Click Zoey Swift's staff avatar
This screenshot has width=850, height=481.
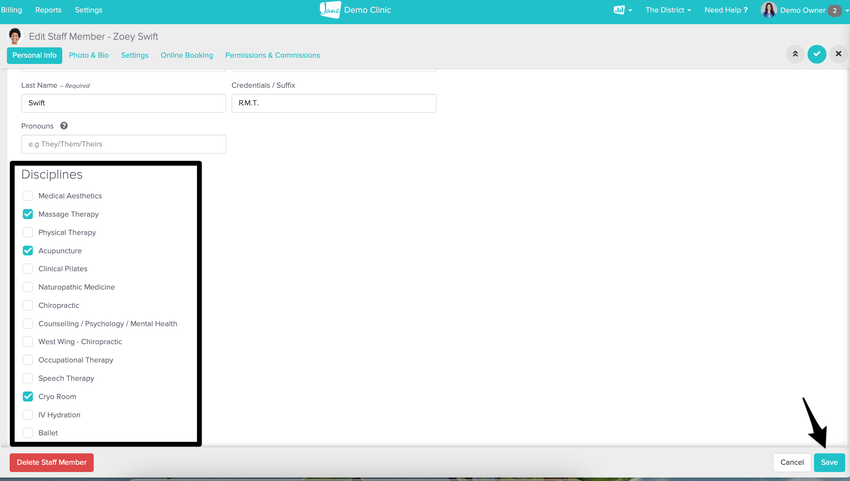tap(15, 36)
